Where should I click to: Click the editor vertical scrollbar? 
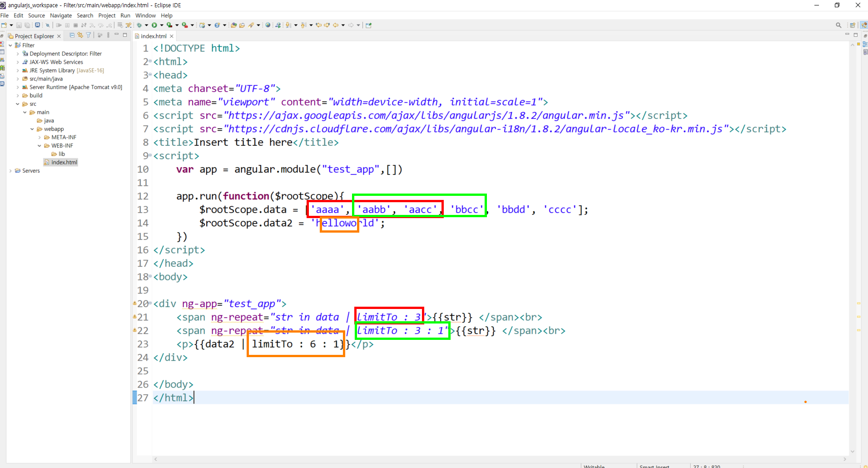(853, 248)
